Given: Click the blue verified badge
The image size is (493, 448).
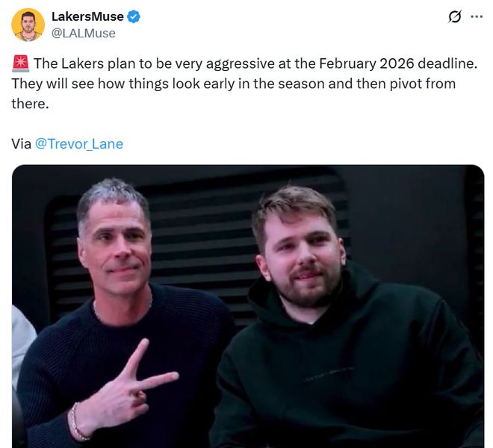Looking at the screenshot, I should (133, 16).
